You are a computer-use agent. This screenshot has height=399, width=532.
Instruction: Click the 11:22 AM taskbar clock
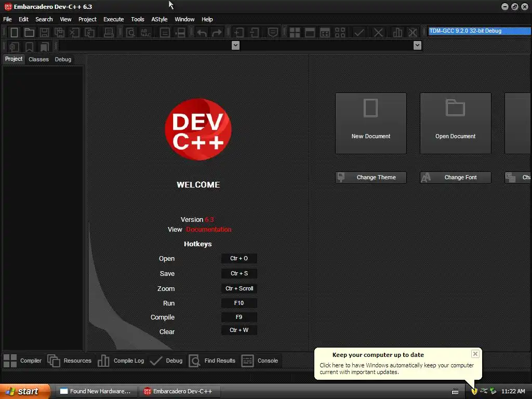click(513, 391)
